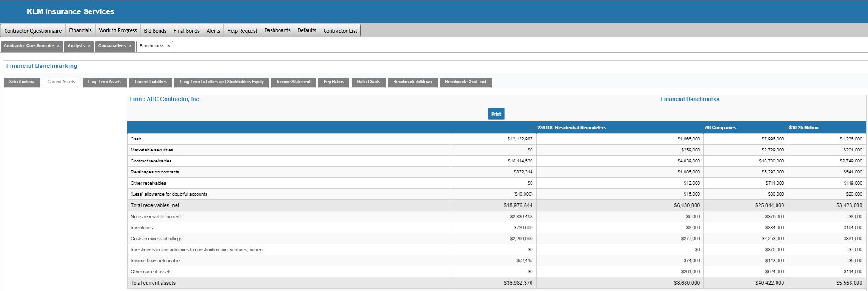Show the Ratio Charts tab
Screen dimensions: 868x291
click(x=368, y=82)
